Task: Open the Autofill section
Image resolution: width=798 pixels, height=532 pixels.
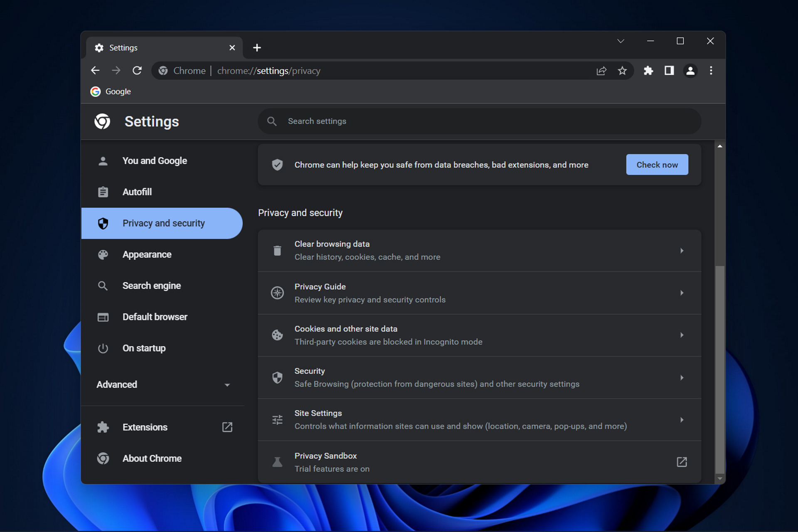Action: coord(162,192)
